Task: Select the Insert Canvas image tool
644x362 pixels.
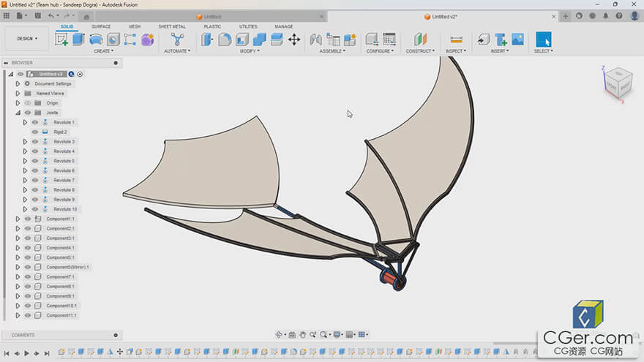Action: pos(518,39)
